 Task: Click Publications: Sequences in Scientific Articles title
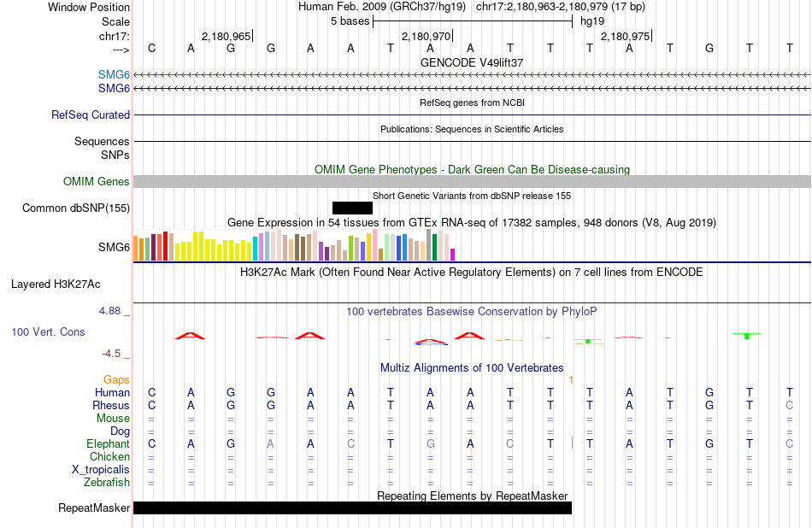click(472, 129)
